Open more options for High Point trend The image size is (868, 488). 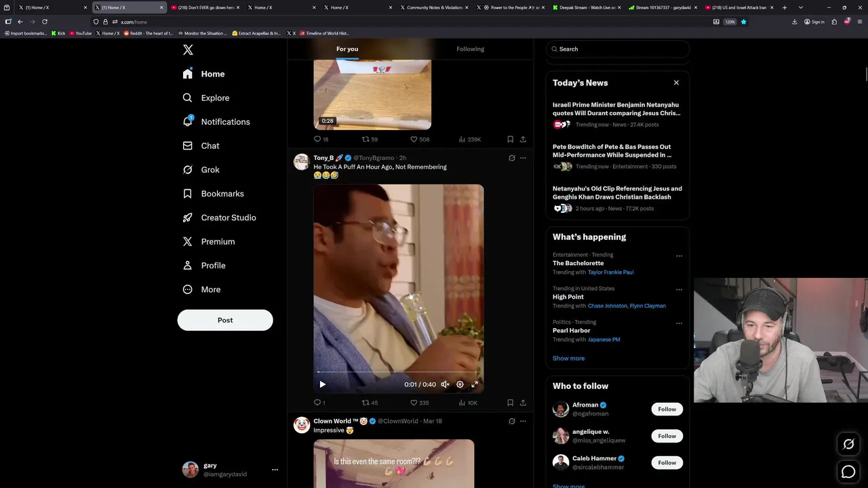pos(679,290)
